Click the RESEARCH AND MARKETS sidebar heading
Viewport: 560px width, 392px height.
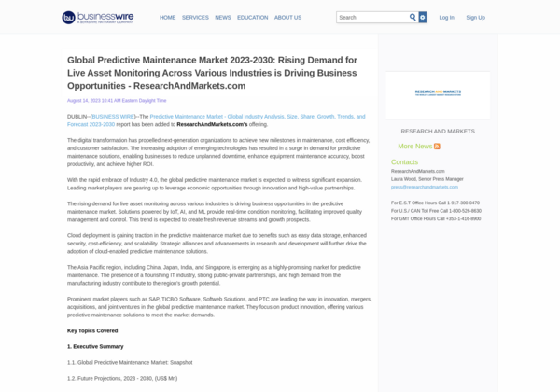click(438, 132)
